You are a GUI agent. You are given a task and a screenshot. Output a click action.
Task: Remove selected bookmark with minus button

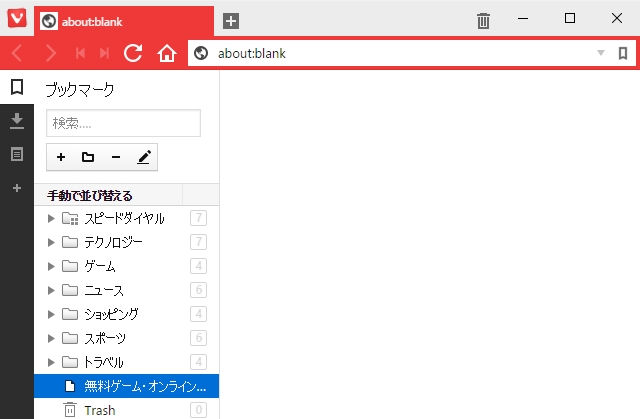pos(116,157)
